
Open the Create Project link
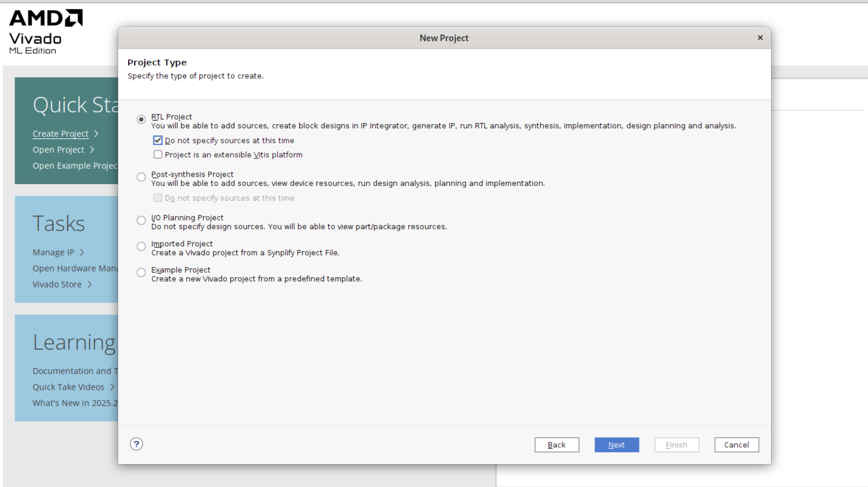[x=61, y=134]
